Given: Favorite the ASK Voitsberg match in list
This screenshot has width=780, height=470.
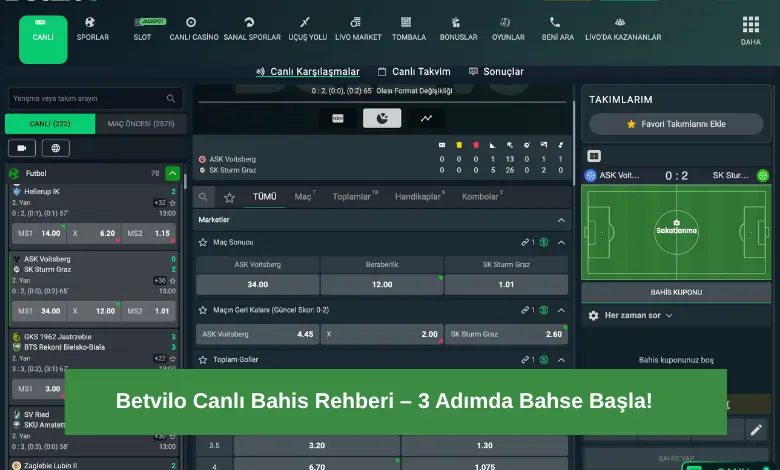Looking at the screenshot, I should click(x=173, y=281).
